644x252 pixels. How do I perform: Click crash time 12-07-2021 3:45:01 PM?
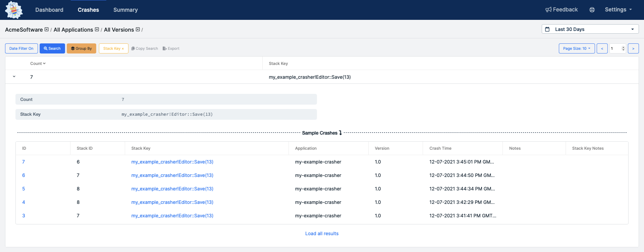[x=462, y=162]
